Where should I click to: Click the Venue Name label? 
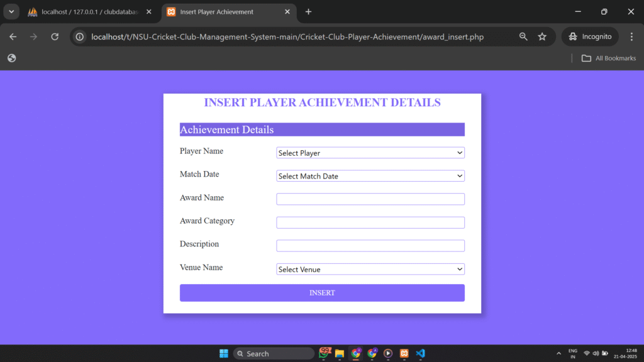click(201, 267)
